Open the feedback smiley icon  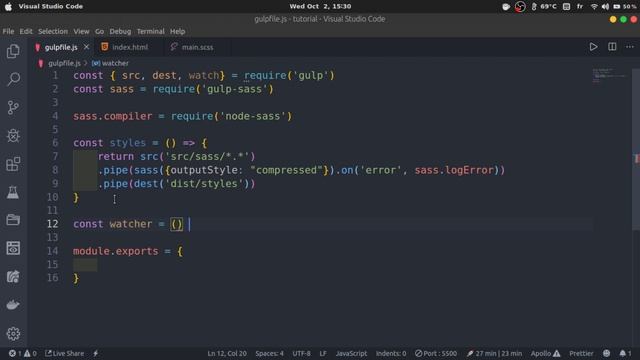[607, 353]
